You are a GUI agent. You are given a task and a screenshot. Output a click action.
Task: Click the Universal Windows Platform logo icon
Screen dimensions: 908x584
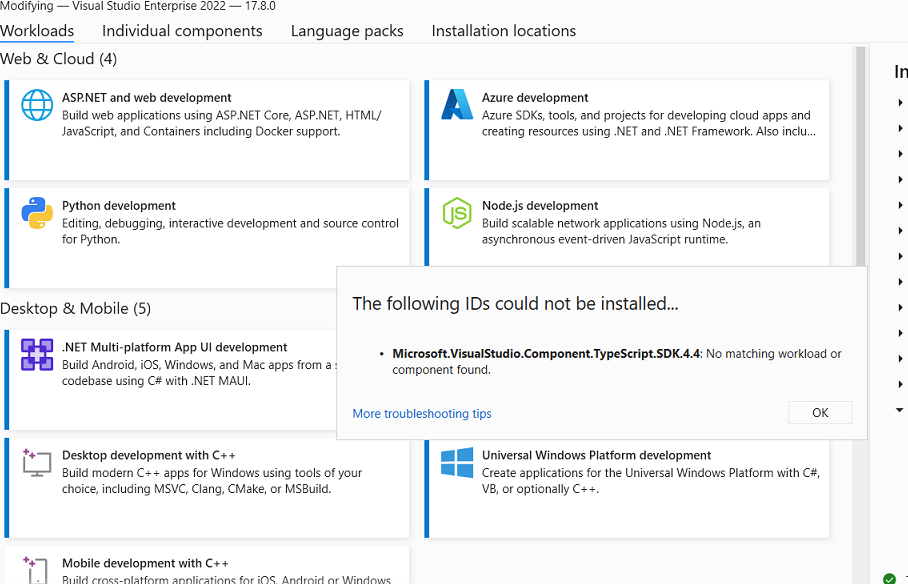[457, 462]
